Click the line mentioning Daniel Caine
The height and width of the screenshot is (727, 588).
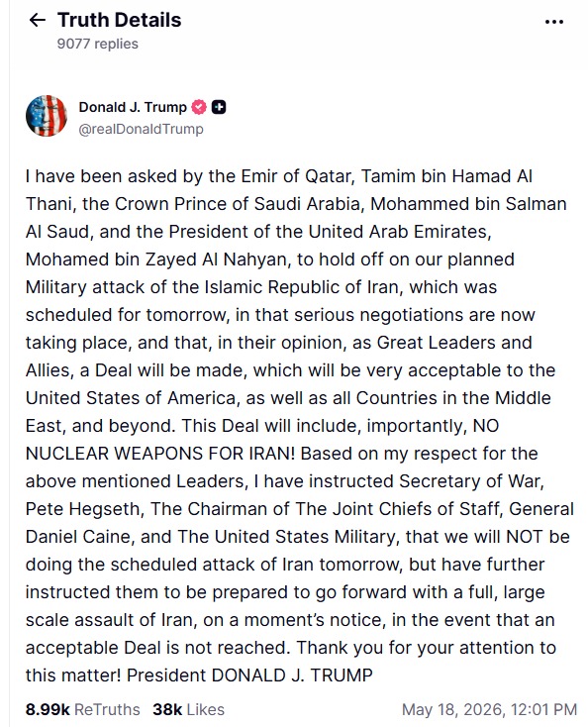coord(298,537)
